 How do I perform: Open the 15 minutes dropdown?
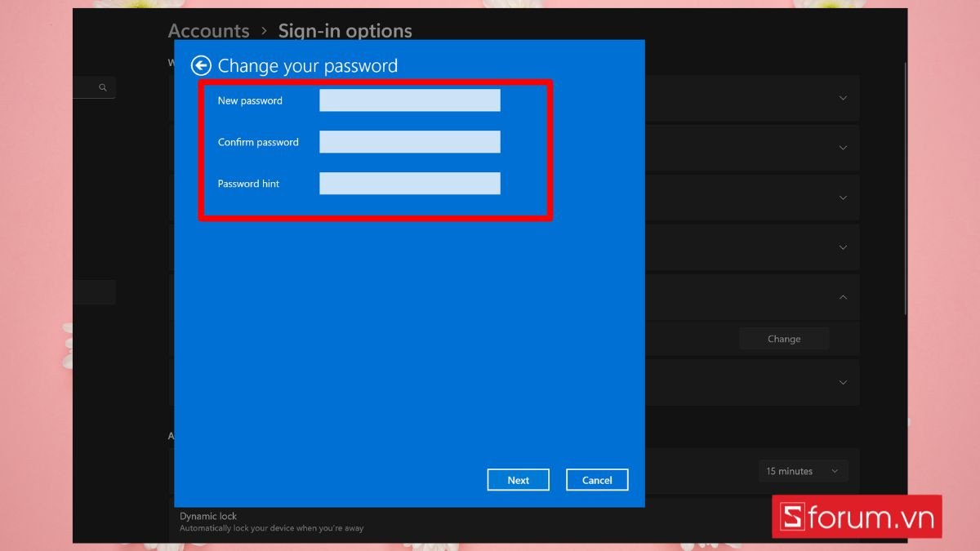click(802, 471)
